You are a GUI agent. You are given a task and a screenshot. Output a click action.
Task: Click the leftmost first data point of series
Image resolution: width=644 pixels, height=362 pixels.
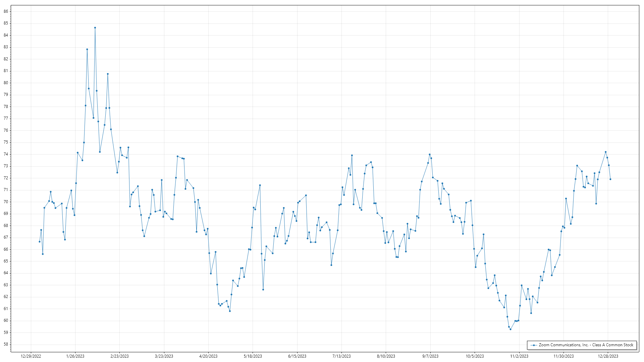pyautogui.click(x=40, y=242)
